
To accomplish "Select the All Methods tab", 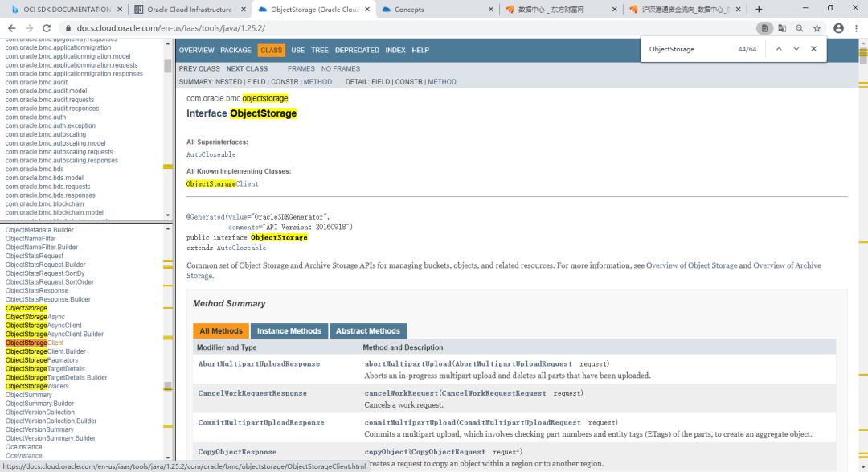I will [x=221, y=330].
